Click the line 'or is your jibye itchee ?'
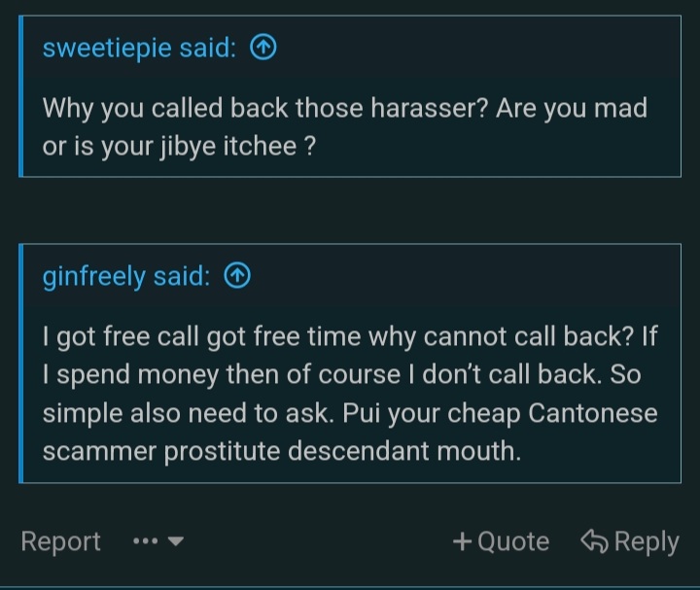This screenshot has width=700, height=590. click(178, 149)
